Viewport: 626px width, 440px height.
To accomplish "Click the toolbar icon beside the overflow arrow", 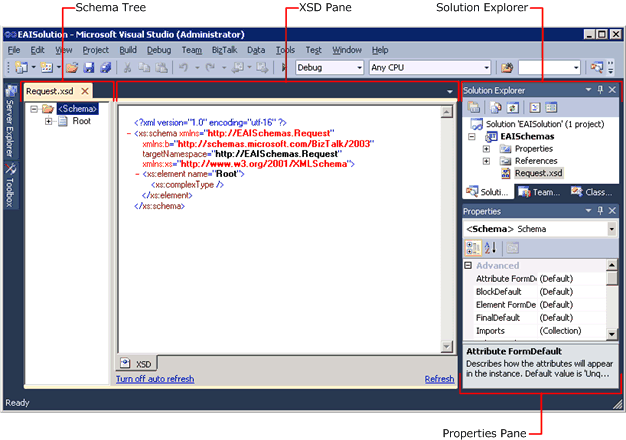I will coord(597,67).
